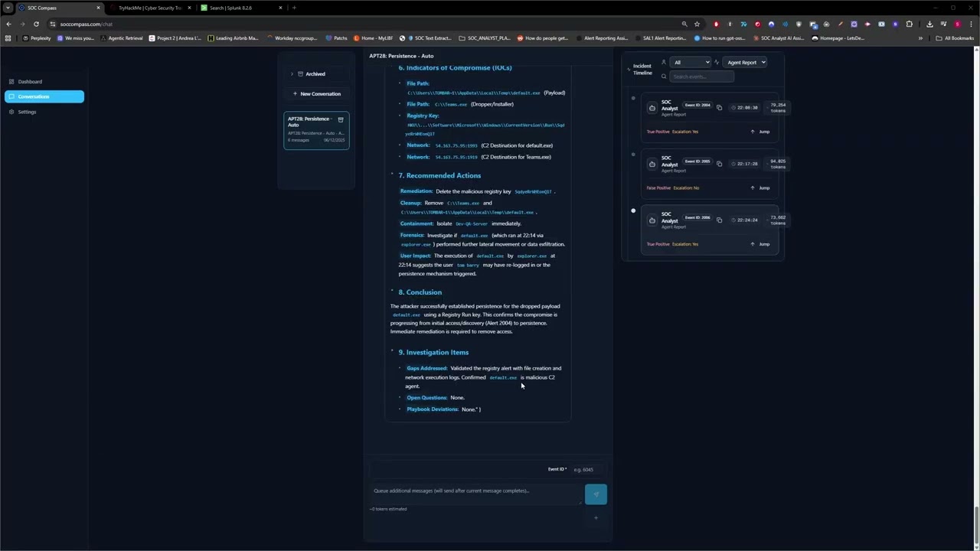
Task: Select Conversations in the sidebar
Action: pos(44,96)
